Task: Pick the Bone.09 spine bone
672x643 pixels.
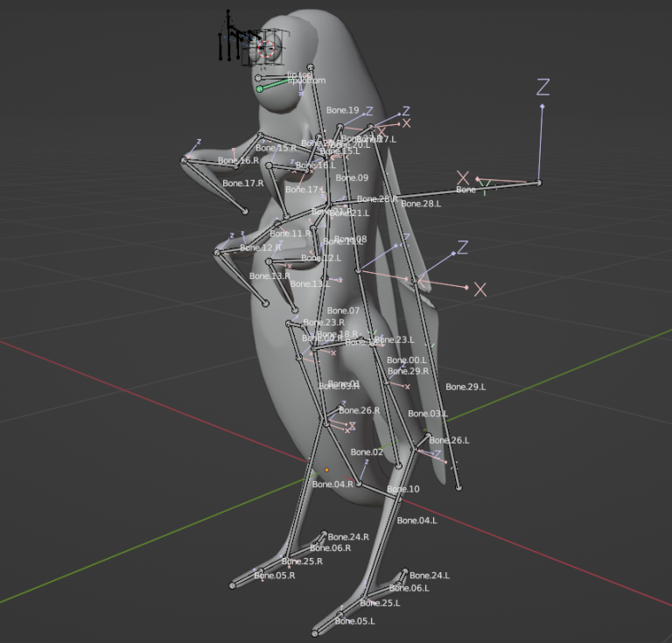Action: [351, 178]
